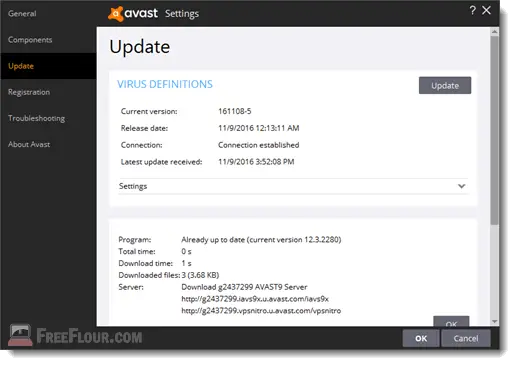Image resolution: width=515 pixels, height=365 pixels.
Task: Click the partially hidden OK button in program panel
Action: (451, 321)
